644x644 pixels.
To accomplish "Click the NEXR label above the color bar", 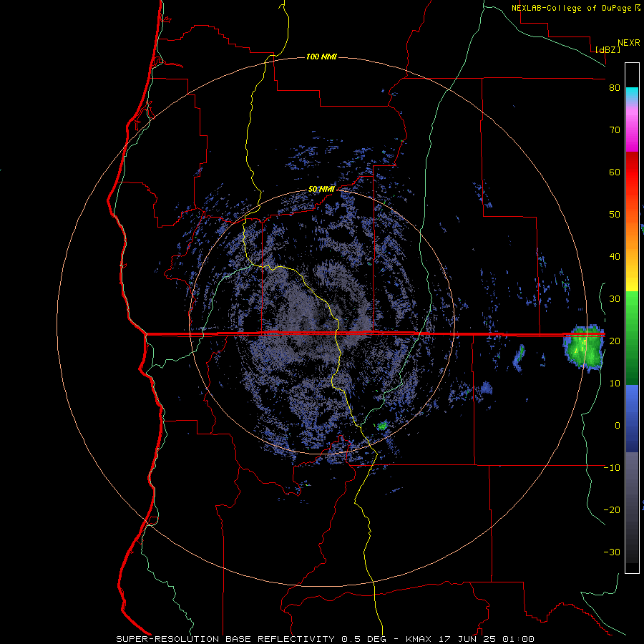I will [x=629, y=43].
